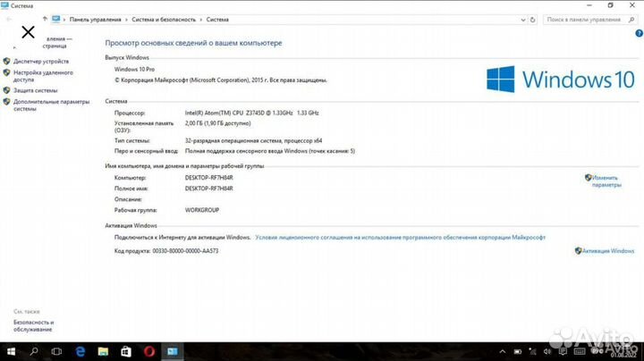Open Windows Store from taskbar
644x361 pixels.
[126, 351]
